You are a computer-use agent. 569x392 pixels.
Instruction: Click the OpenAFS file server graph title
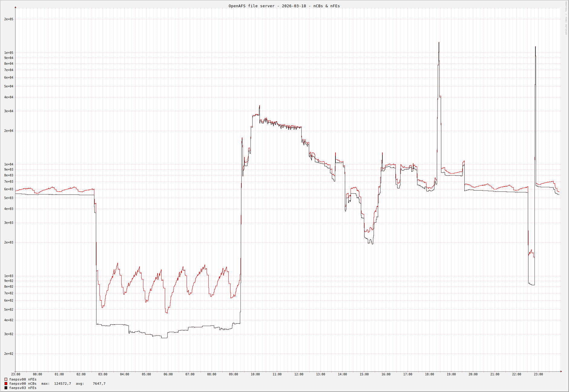coord(284,6)
